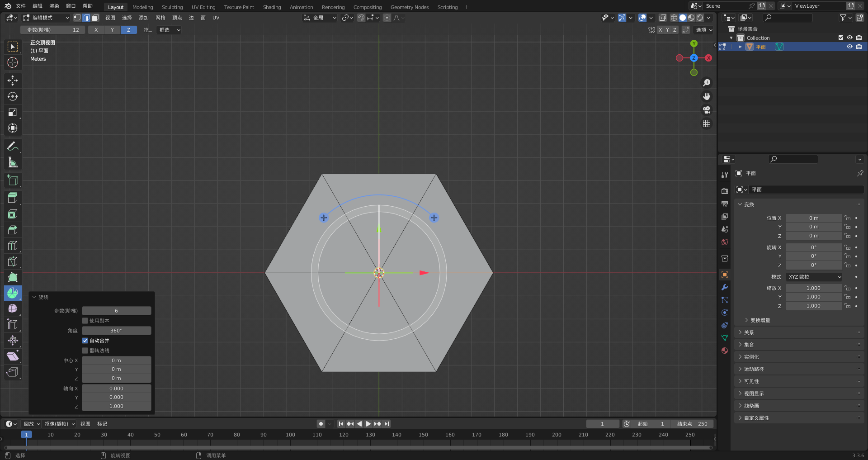Select the Transform tool

coord(13,128)
